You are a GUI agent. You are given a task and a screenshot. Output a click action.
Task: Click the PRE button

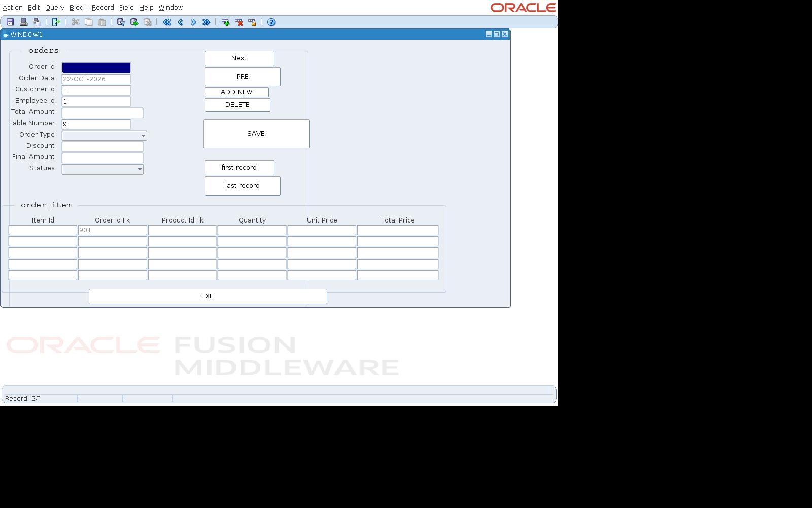tap(243, 77)
